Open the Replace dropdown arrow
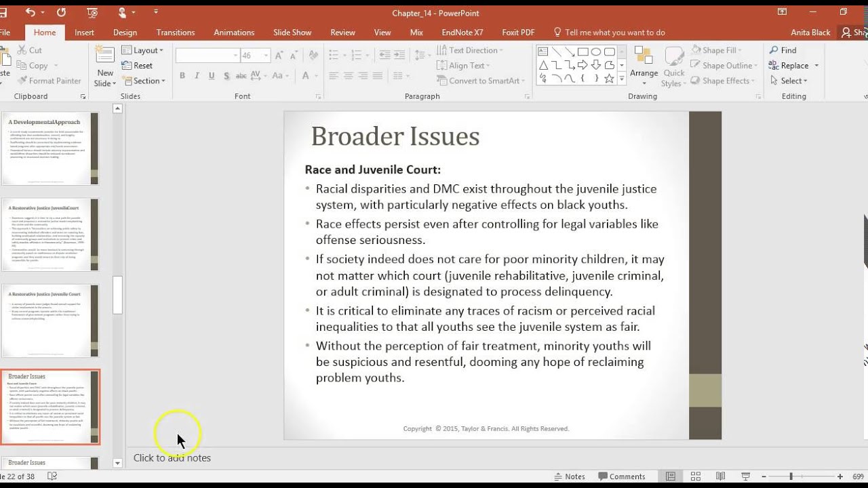The image size is (868, 488). [816, 66]
